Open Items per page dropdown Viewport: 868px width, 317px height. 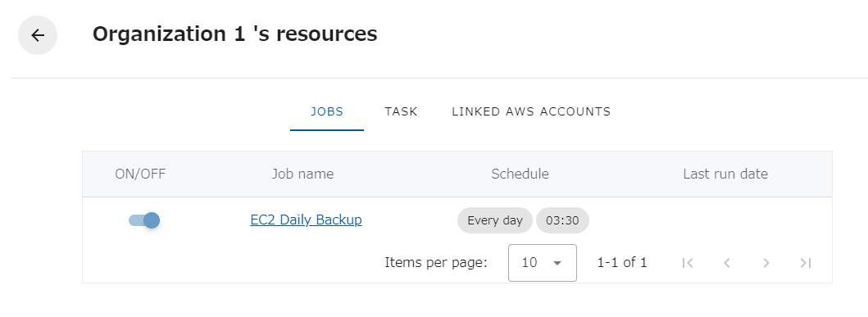tap(543, 263)
